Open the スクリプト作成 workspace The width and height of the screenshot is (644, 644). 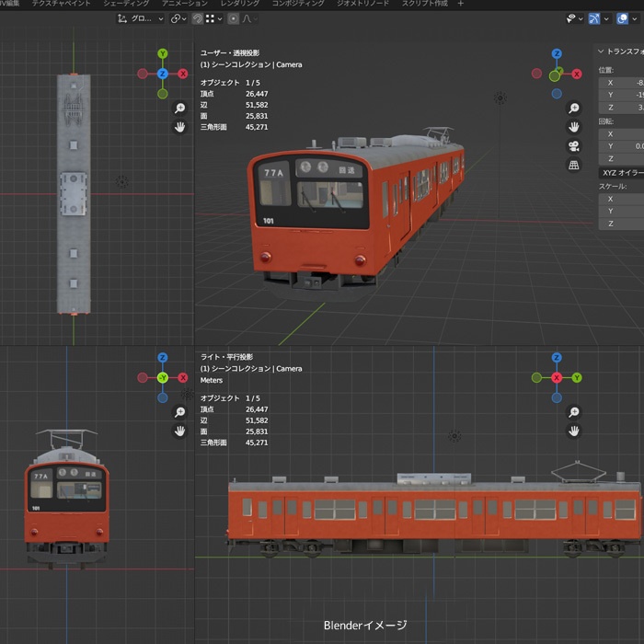click(424, 4)
